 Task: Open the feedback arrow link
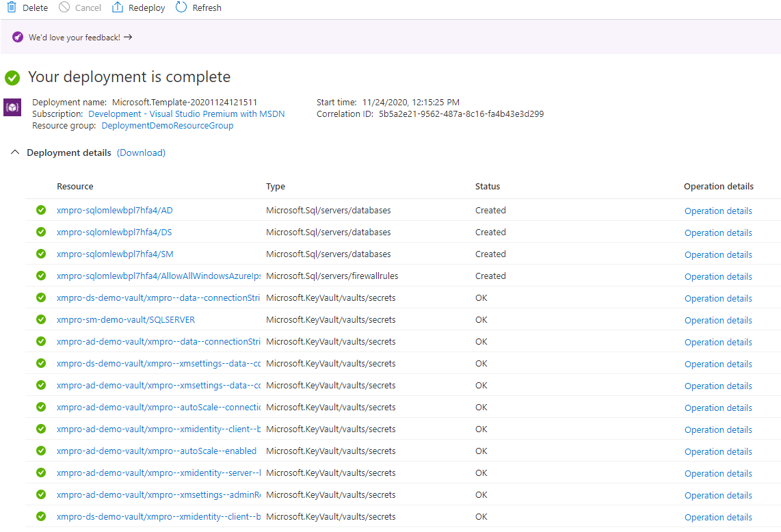click(x=128, y=37)
